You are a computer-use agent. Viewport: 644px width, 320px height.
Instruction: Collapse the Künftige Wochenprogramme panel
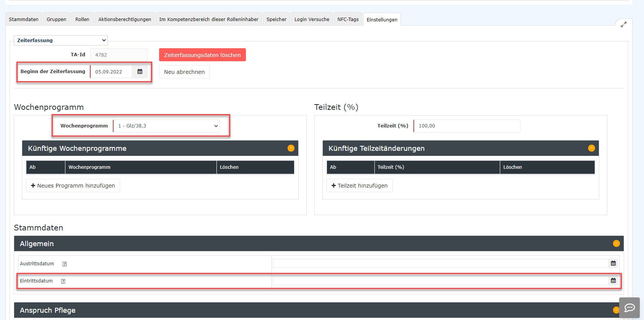coord(291,148)
